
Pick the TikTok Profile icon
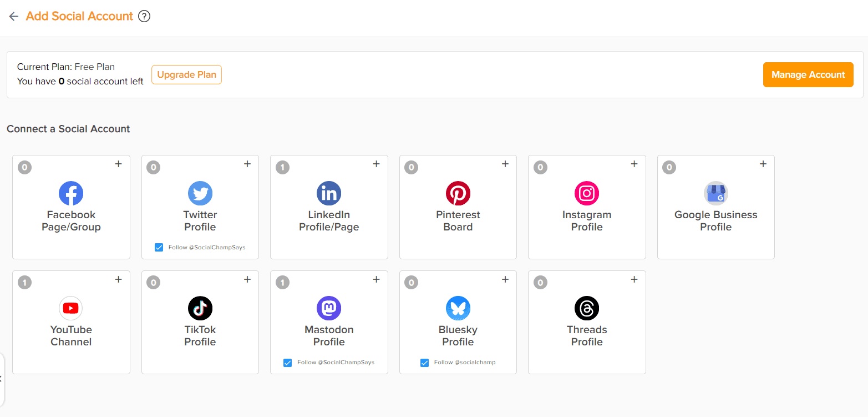coord(200,308)
